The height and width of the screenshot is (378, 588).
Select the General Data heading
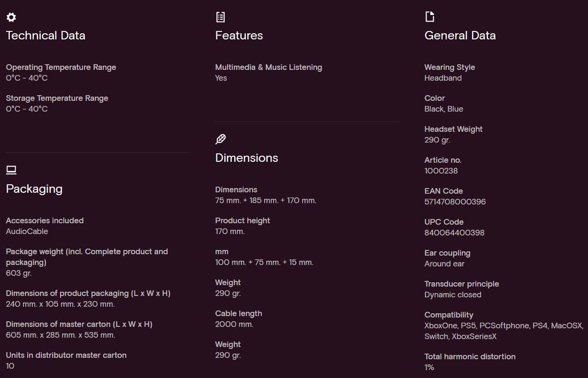(x=460, y=36)
